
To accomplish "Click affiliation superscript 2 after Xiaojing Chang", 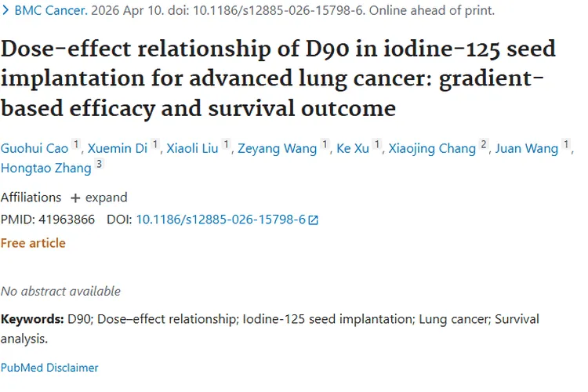I will tap(484, 145).
